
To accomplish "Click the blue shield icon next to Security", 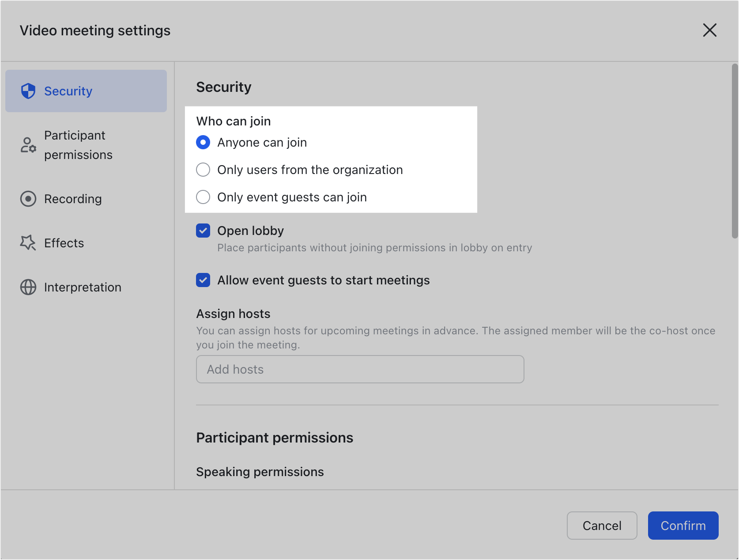I will tap(28, 91).
